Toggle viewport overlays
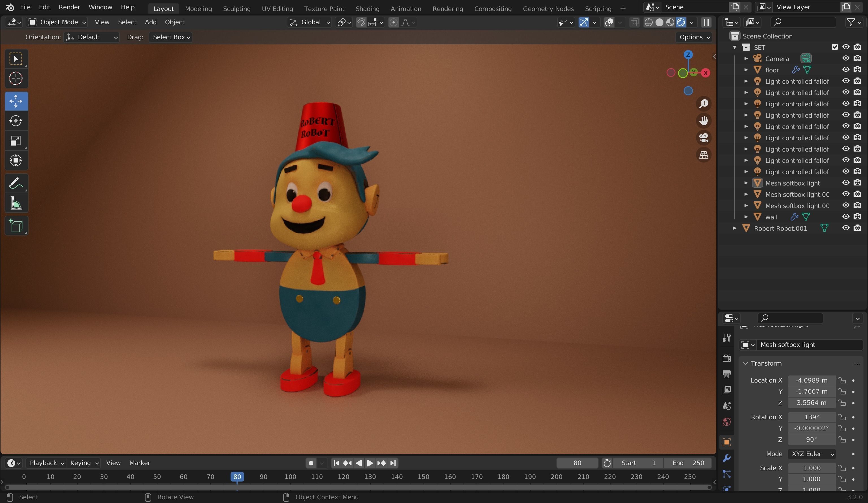Image resolution: width=868 pixels, height=503 pixels. tap(609, 22)
